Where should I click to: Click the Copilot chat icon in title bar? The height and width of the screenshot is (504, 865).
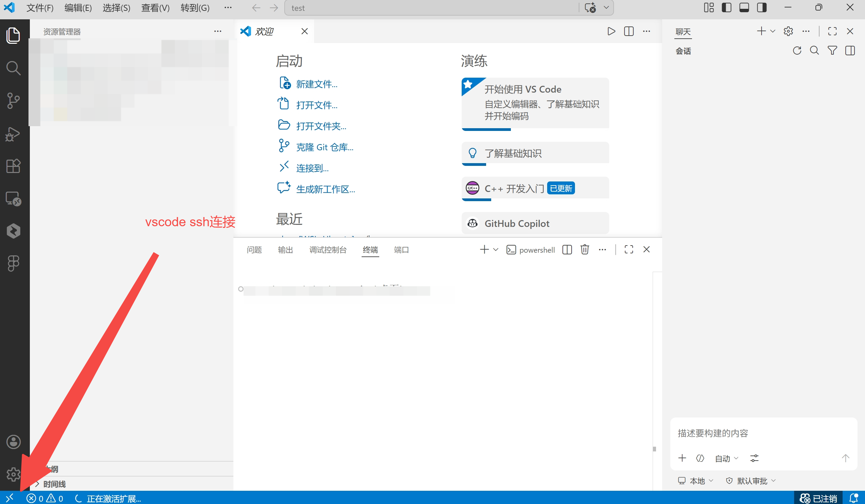point(590,7)
